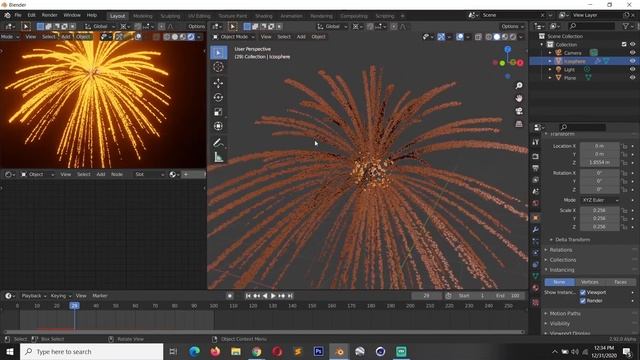Open the Object Data properties green triangle tab
The image size is (640, 360).
point(536,276)
